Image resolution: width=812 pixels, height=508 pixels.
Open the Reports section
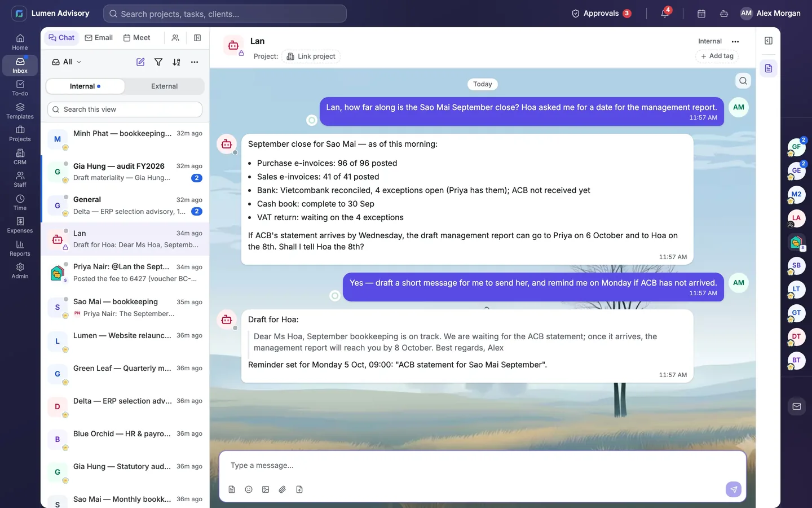coord(20,248)
